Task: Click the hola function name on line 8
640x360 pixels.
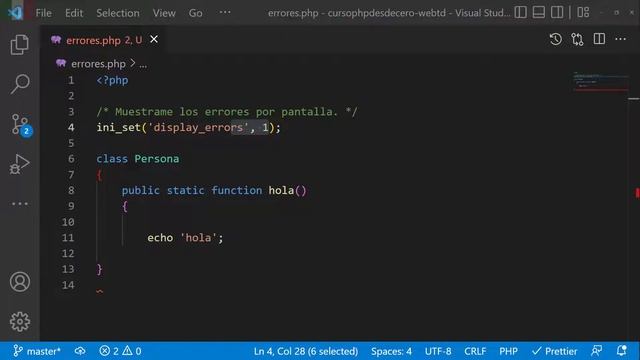Action: [x=281, y=191]
